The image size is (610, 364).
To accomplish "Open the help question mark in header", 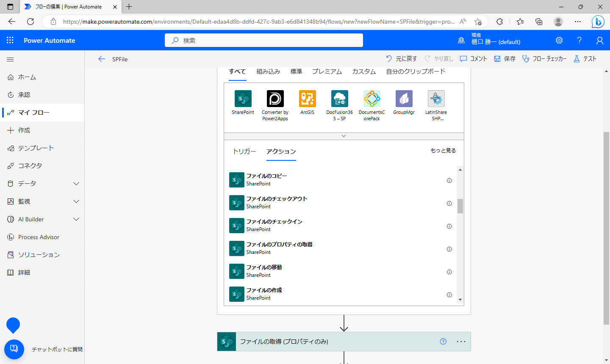I will tap(579, 40).
